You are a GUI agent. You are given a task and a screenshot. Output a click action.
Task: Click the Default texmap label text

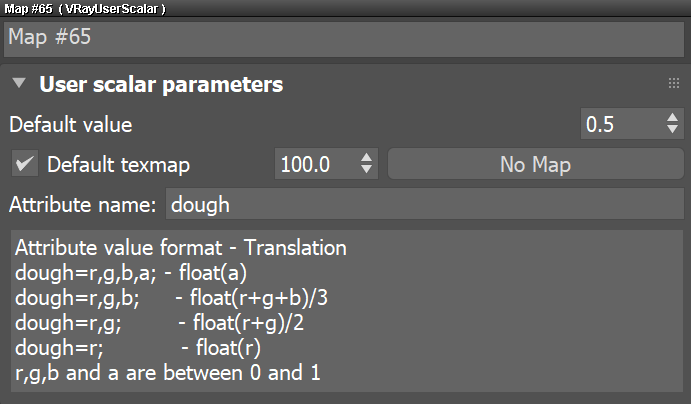pos(118,164)
